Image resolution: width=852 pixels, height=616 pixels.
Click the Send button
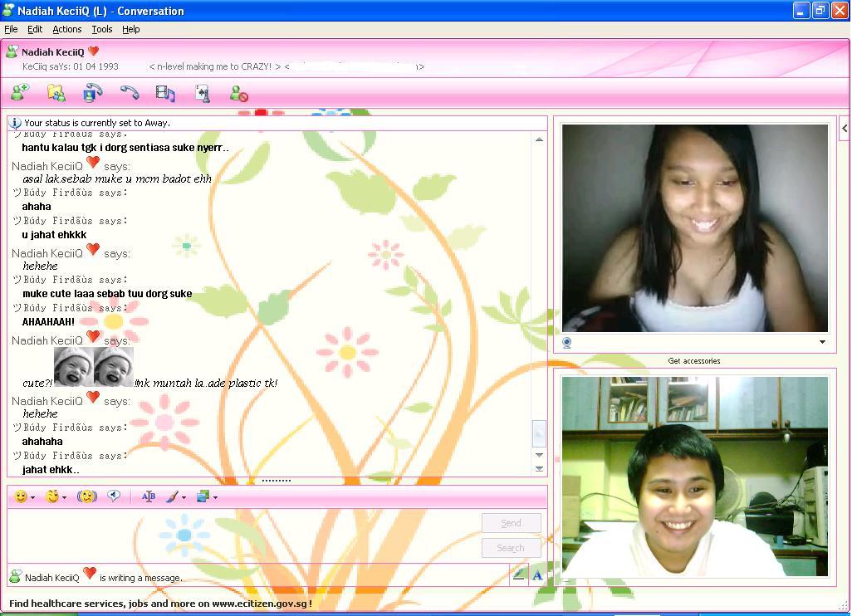coord(511,522)
